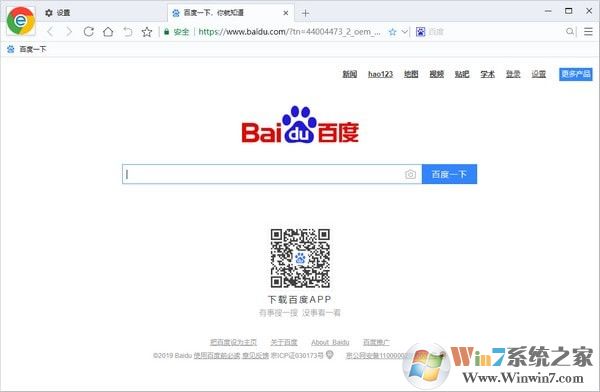Click the undo closed tab icon

(x=127, y=32)
